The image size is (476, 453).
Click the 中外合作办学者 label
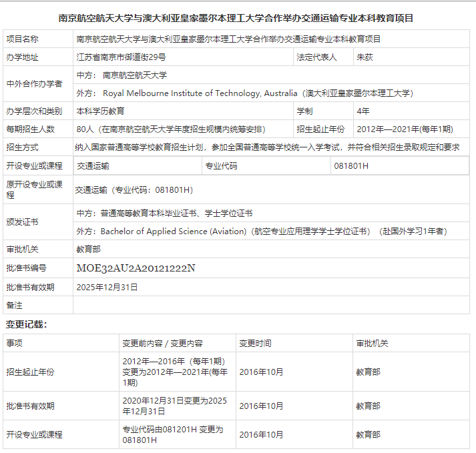[x=34, y=84]
